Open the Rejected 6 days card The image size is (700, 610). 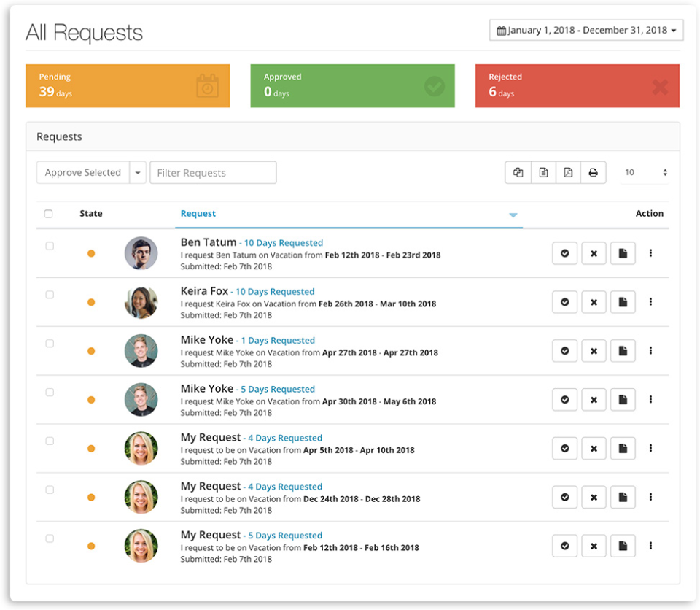577,86
